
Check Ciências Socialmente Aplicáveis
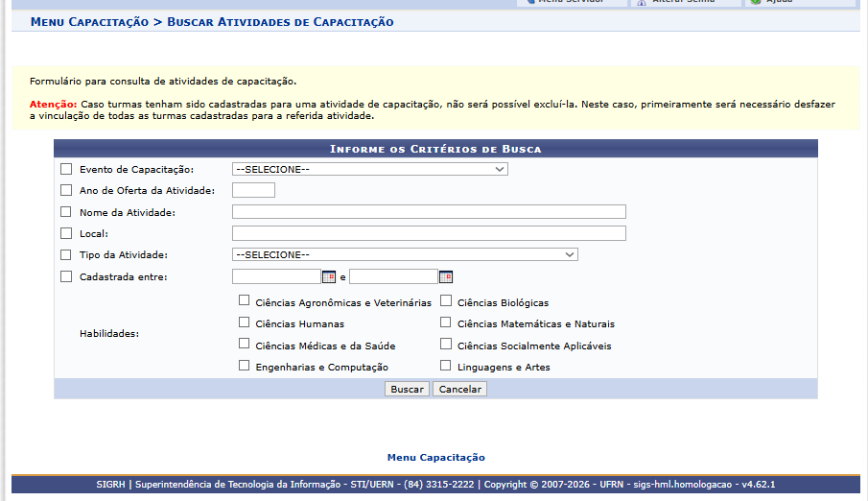pos(446,344)
